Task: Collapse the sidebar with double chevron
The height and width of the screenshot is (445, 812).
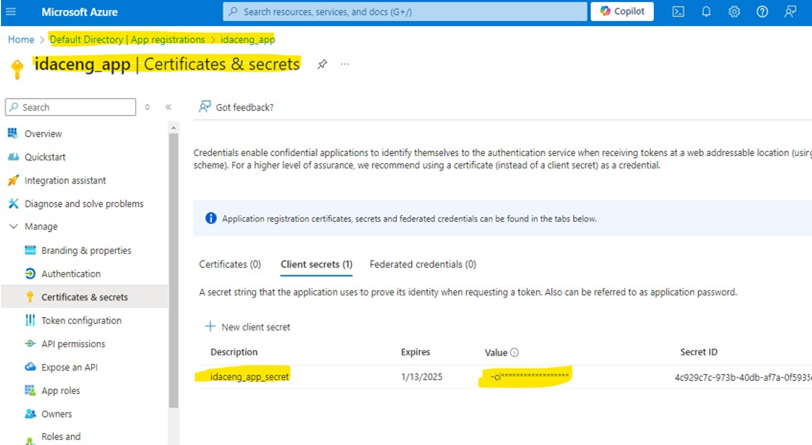Action: click(x=168, y=107)
